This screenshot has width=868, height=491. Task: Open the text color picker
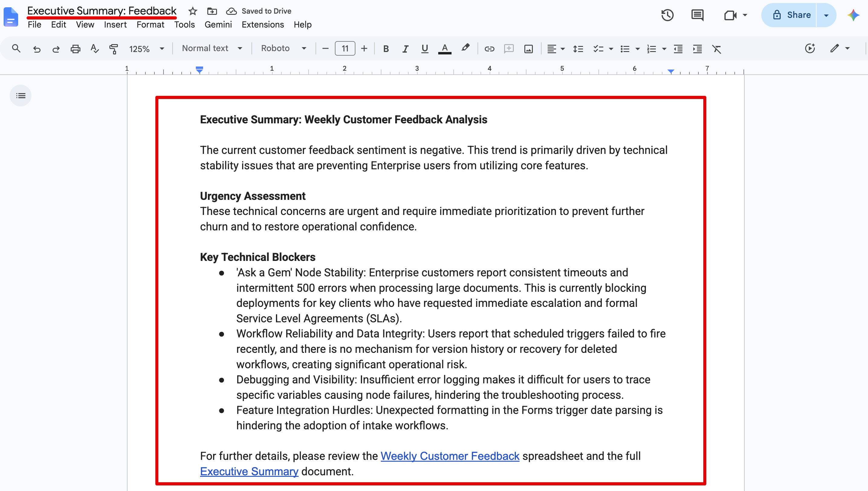tap(445, 49)
